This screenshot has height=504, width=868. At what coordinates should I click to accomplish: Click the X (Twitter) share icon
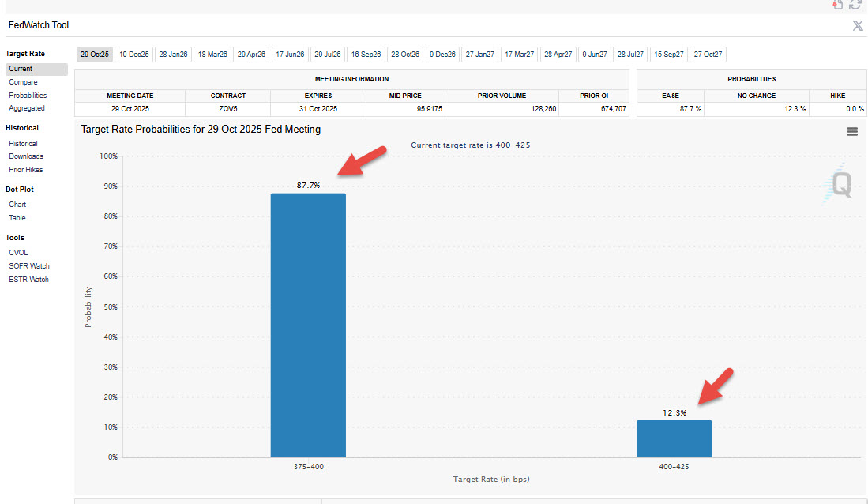[858, 25]
